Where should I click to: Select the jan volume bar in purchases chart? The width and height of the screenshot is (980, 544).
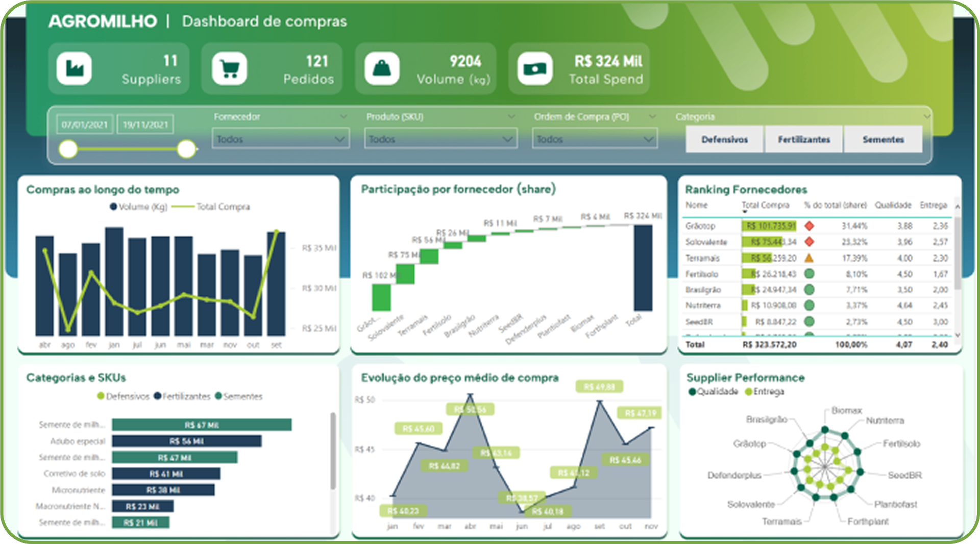click(x=114, y=281)
